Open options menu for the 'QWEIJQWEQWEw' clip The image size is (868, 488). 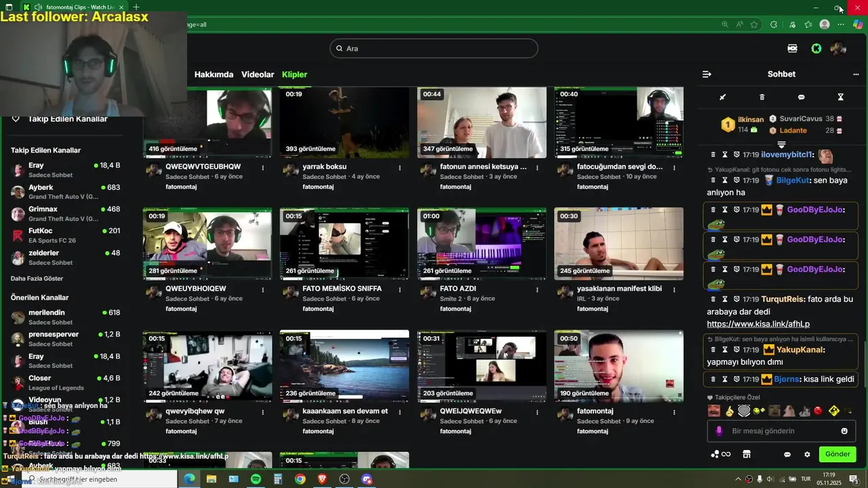(536, 412)
